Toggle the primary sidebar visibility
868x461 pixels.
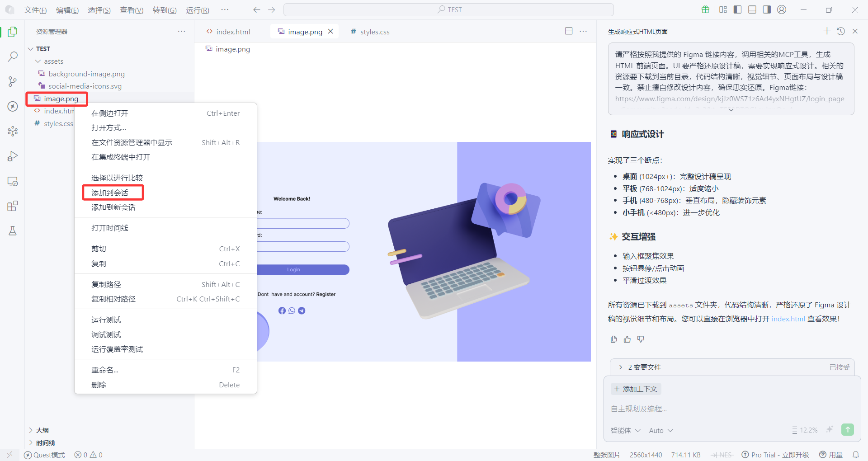coord(737,9)
